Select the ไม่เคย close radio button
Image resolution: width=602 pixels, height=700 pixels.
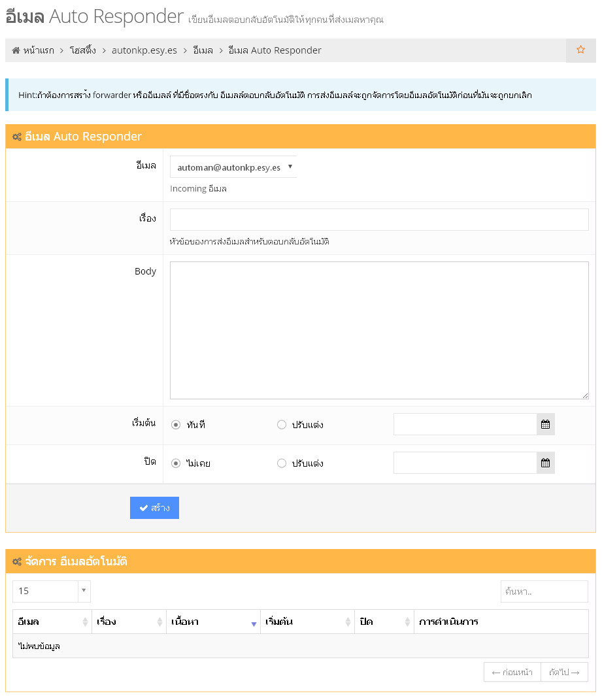[x=176, y=463]
